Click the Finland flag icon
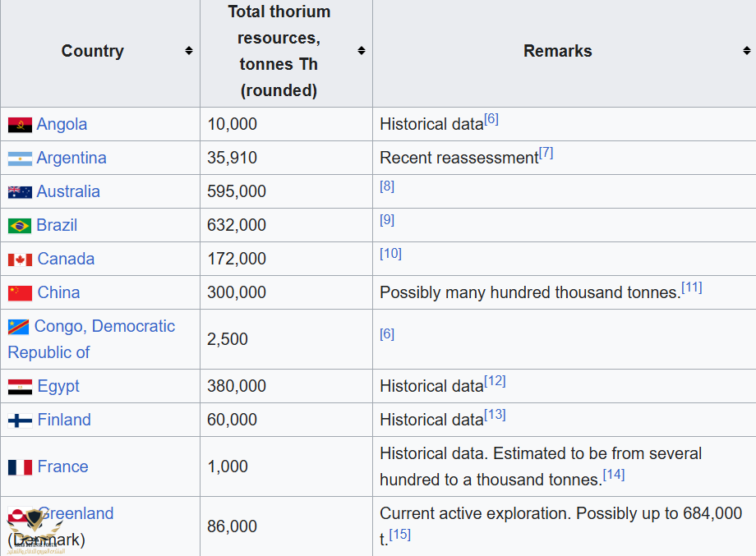756x556 pixels. click(20, 420)
